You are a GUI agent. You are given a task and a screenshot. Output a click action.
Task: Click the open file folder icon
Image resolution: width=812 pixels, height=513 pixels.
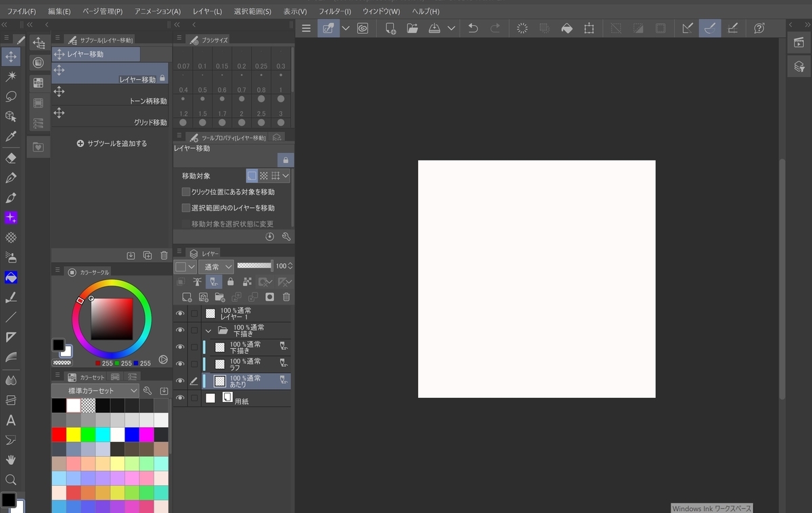412,28
